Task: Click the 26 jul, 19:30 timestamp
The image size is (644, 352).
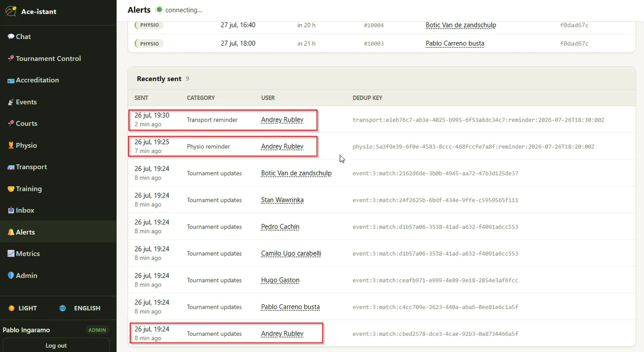Action: pyautogui.click(x=152, y=115)
